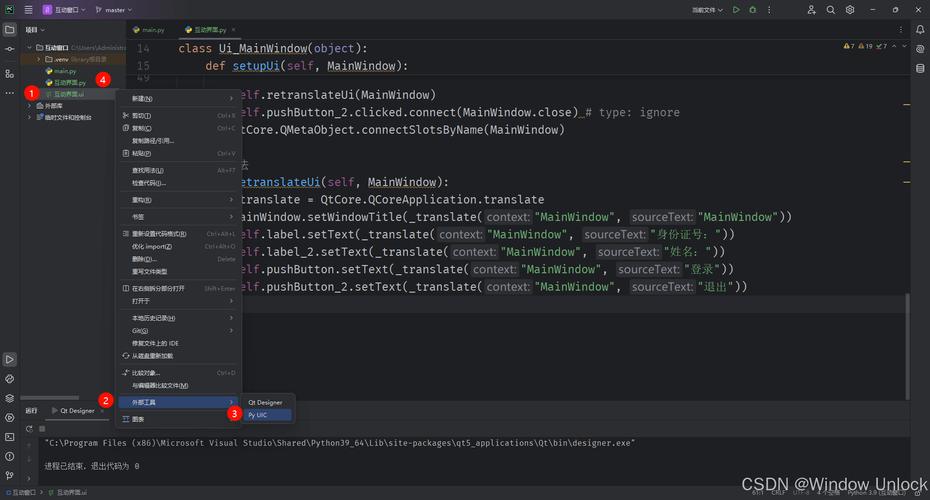Expand the master branch dropdown
This screenshot has height=500, width=930.
coord(114,10)
